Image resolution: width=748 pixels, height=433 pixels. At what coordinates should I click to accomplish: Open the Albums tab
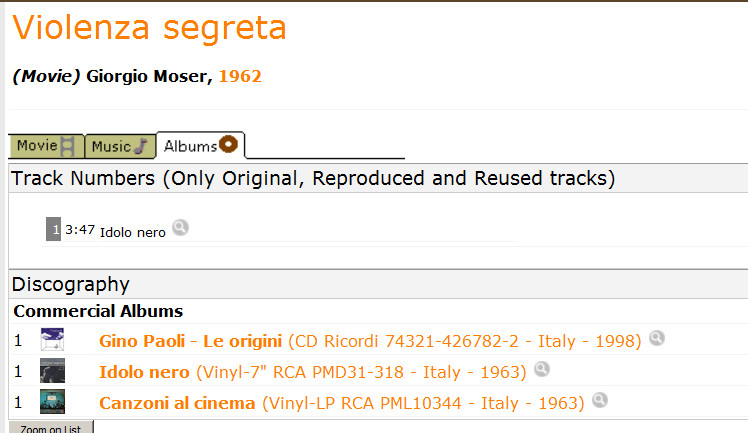pos(201,145)
